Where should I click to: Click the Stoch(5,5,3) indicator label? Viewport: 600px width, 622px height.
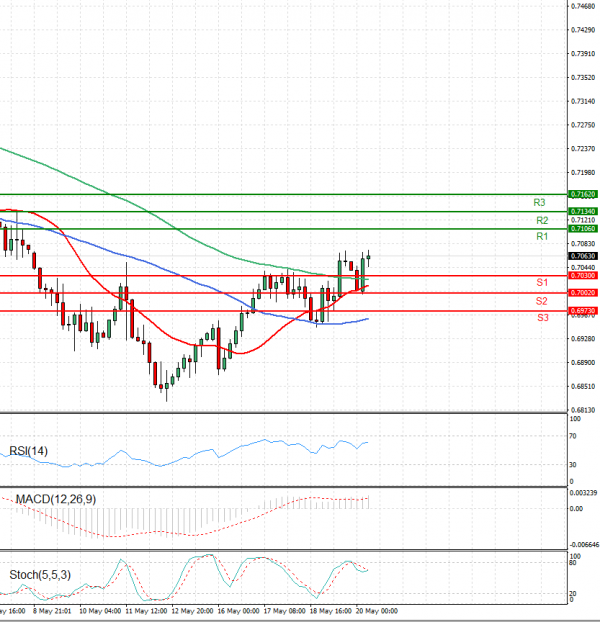coord(40,575)
